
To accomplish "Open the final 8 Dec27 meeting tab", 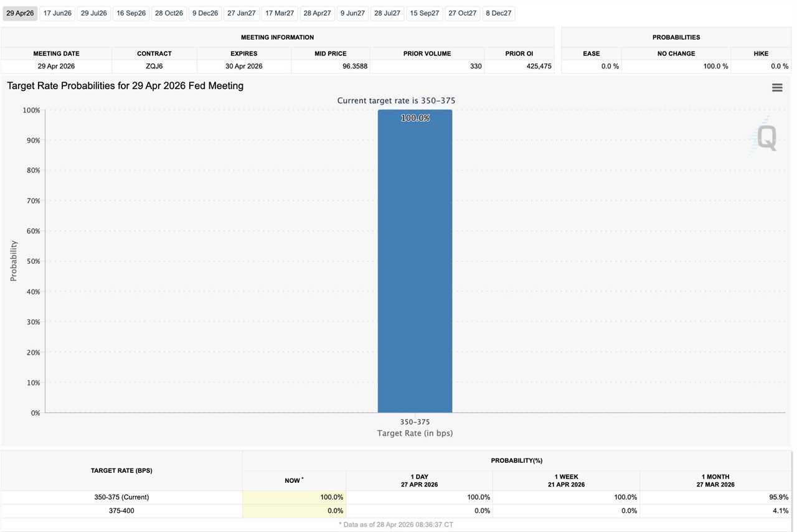I will coord(498,12).
